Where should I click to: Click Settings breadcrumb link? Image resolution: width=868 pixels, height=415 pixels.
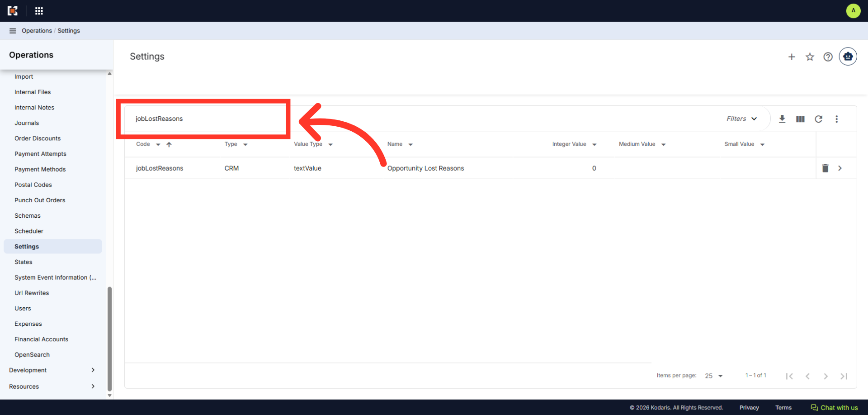tap(69, 31)
